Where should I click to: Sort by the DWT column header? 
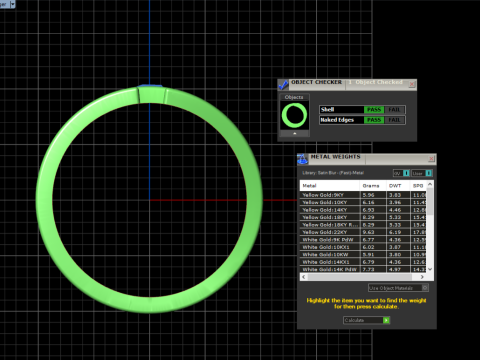tap(398, 186)
